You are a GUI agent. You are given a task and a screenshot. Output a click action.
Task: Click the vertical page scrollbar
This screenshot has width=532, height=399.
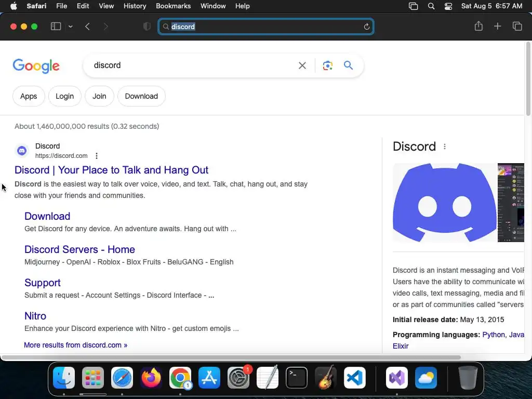click(x=528, y=79)
